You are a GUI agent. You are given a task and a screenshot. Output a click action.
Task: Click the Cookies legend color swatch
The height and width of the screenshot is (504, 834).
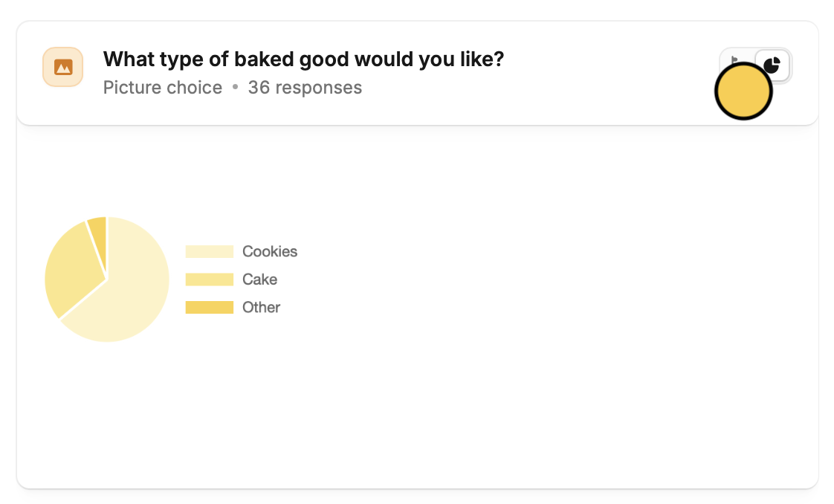pyautogui.click(x=209, y=252)
